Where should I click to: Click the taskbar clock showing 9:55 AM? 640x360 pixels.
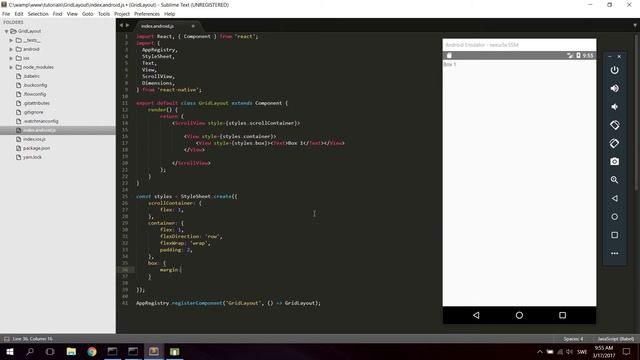point(604,351)
